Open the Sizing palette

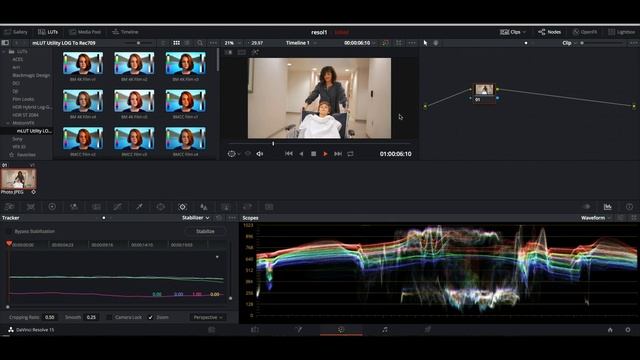247,207
